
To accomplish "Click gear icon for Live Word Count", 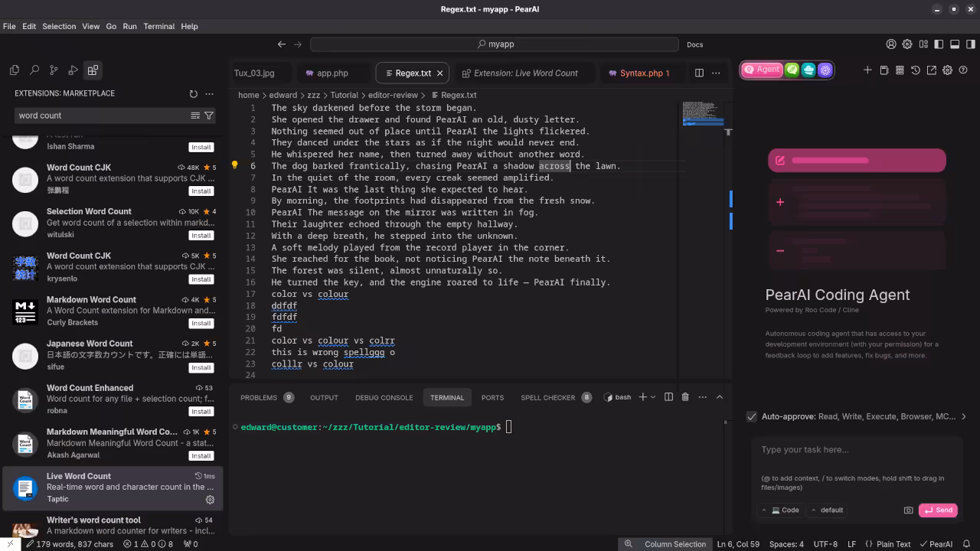I will (210, 500).
